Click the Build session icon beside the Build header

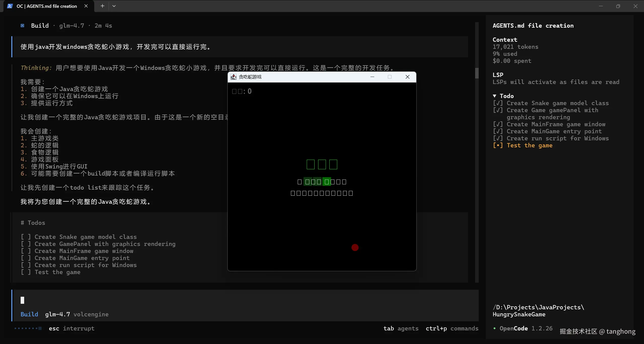tap(22, 25)
